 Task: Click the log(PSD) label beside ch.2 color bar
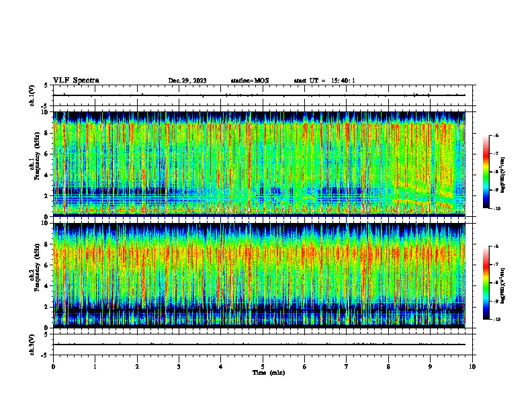[503, 285]
